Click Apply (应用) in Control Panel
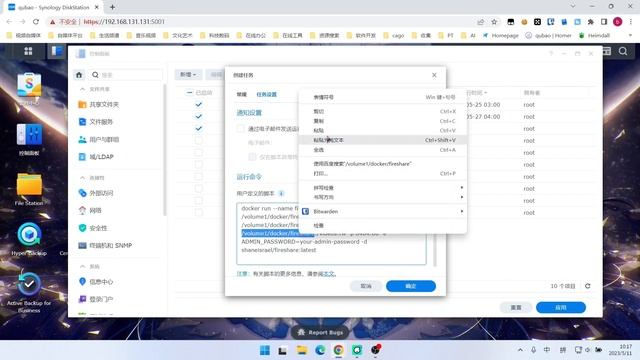 (x=561, y=307)
